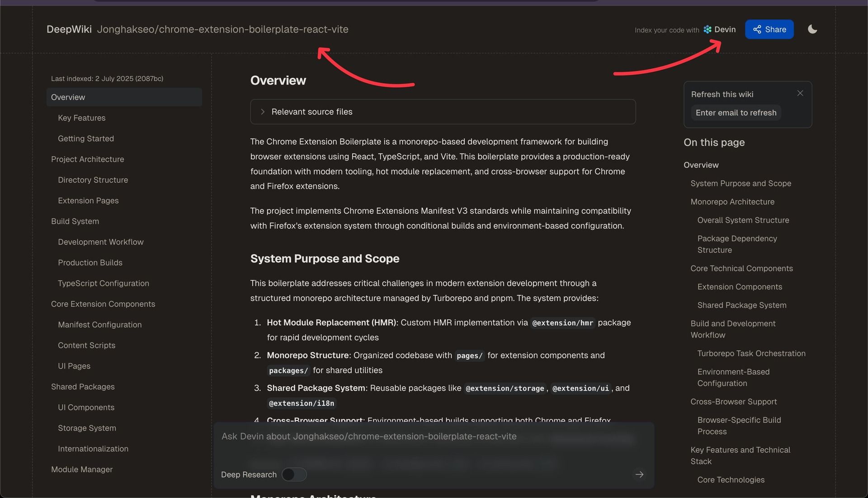This screenshot has height=498, width=868.
Task: Expand Relevant source files section
Action: [311, 112]
